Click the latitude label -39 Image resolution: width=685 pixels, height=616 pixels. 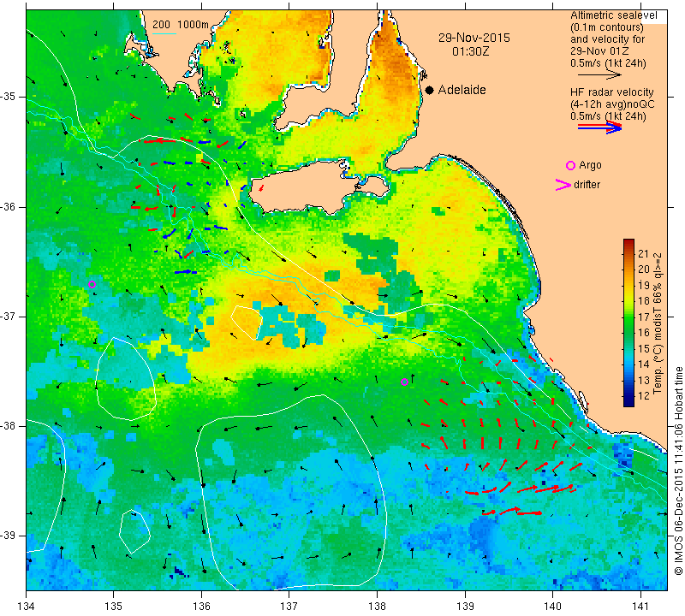point(9,536)
